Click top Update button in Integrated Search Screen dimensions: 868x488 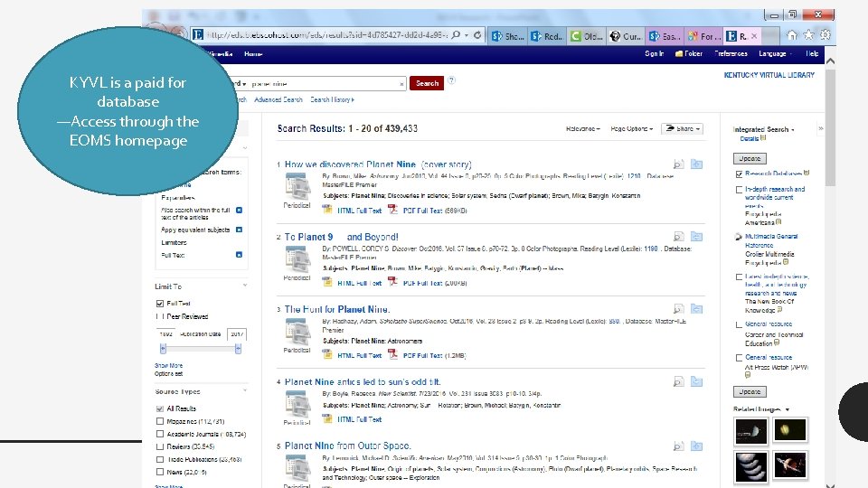tap(750, 159)
